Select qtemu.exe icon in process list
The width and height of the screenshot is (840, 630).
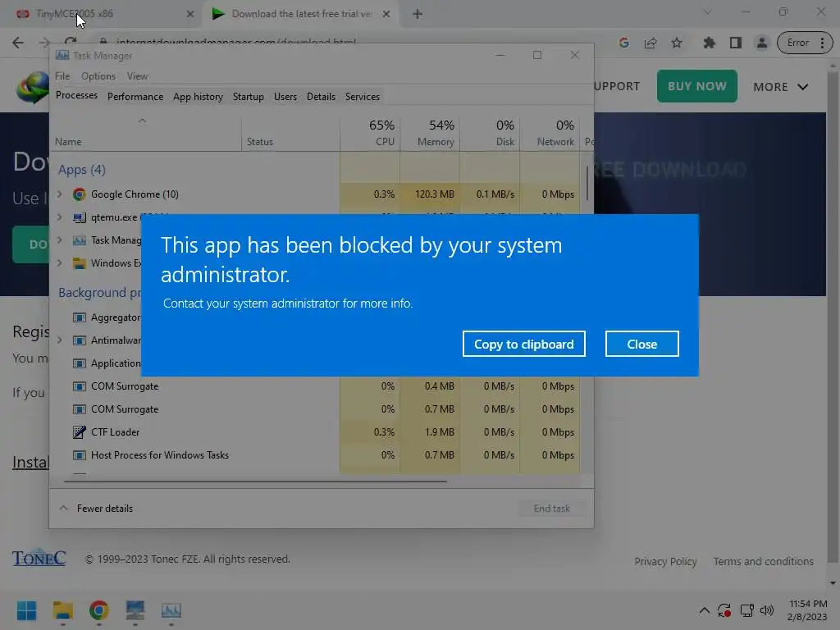coord(80,217)
